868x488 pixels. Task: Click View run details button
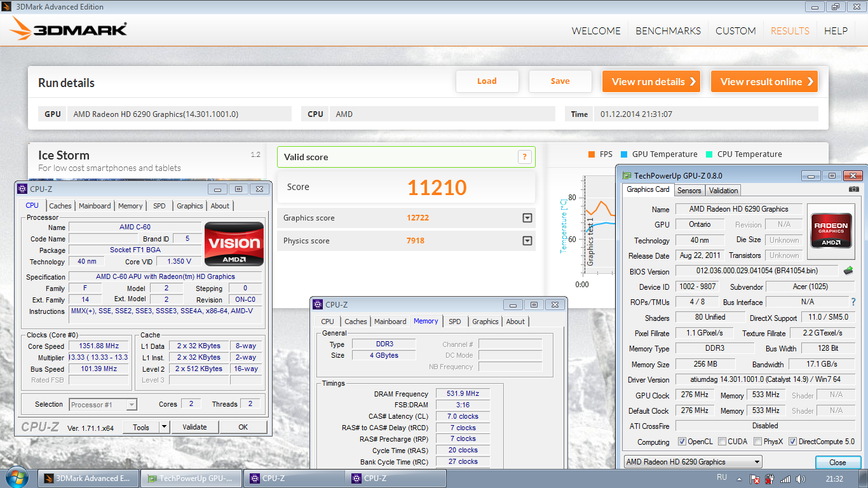tap(651, 81)
